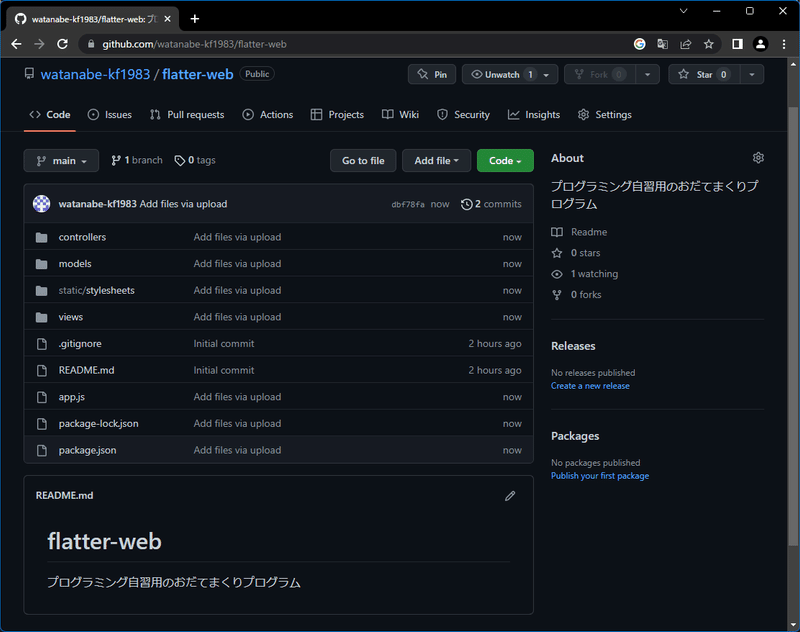The height and width of the screenshot is (632, 800).
Task: Open About settings via the gear icon
Action: click(x=758, y=157)
